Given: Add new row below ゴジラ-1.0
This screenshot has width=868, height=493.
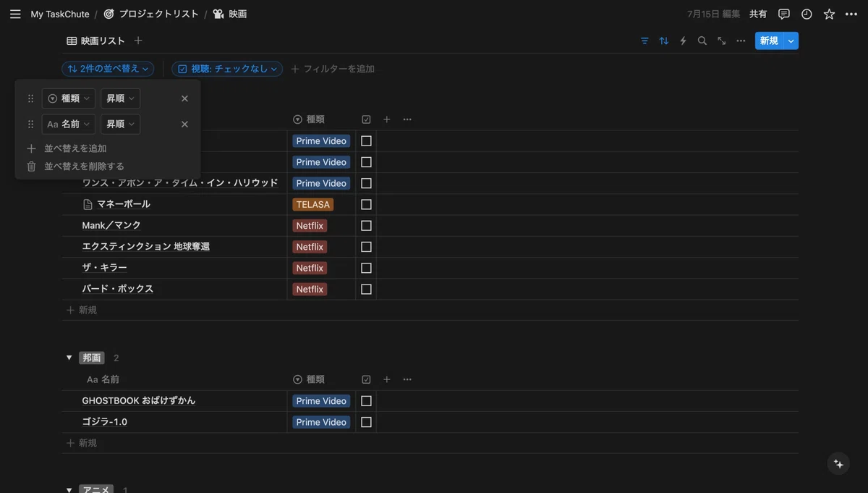Looking at the screenshot, I should point(82,443).
